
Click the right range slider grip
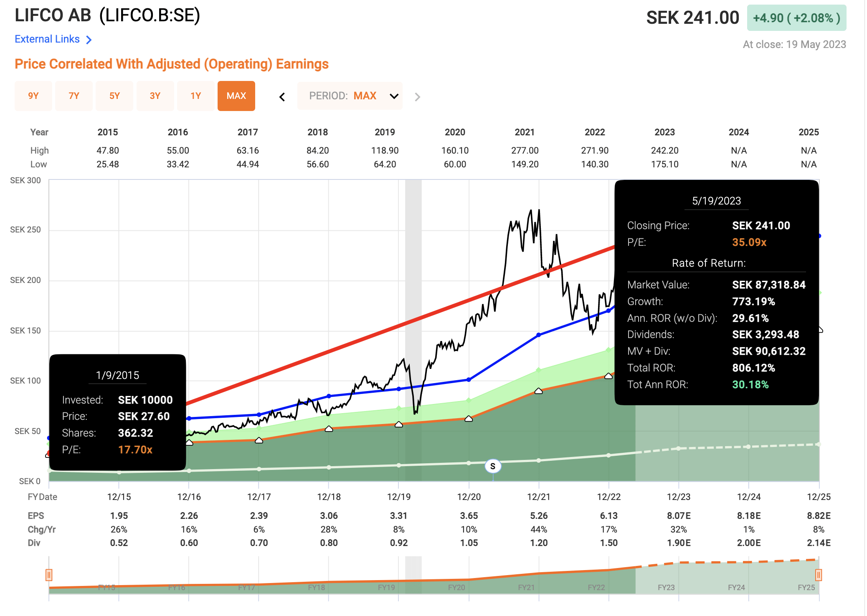pos(819,575)
